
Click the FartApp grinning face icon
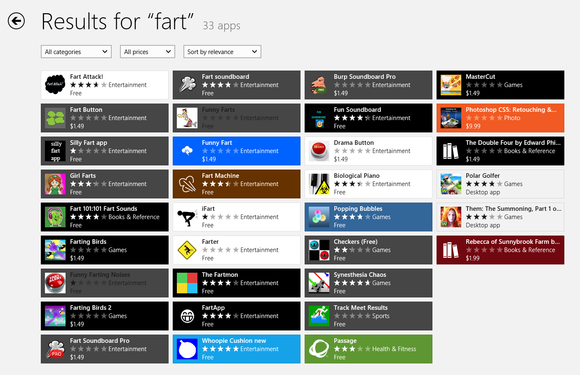[x=187, y=316]
